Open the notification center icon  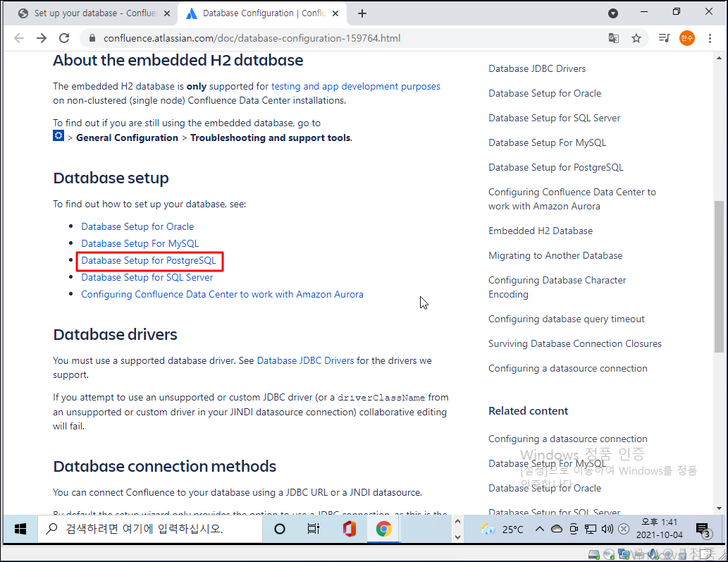coord(703,530)
